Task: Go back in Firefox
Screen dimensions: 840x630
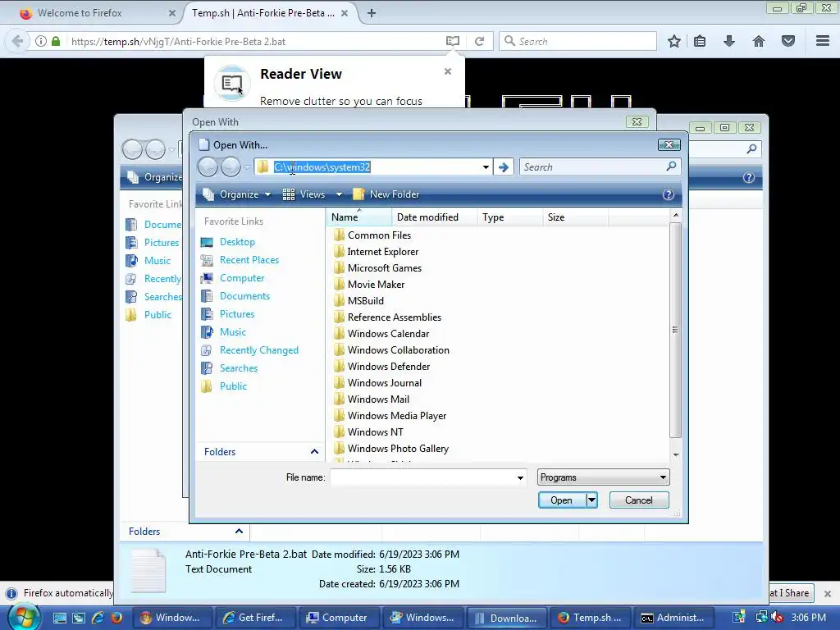Action: click(17, 41)
